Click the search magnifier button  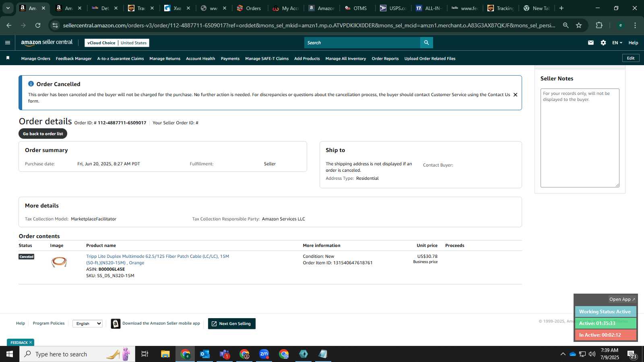[426, 43]
